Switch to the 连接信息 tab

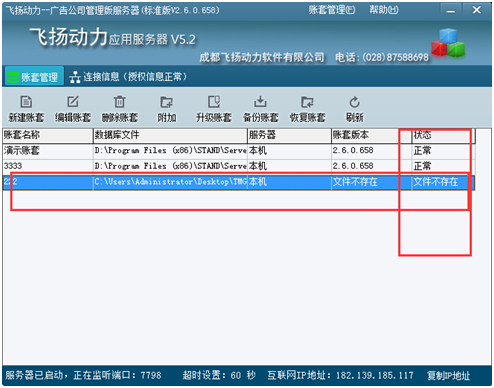(128, 77)
